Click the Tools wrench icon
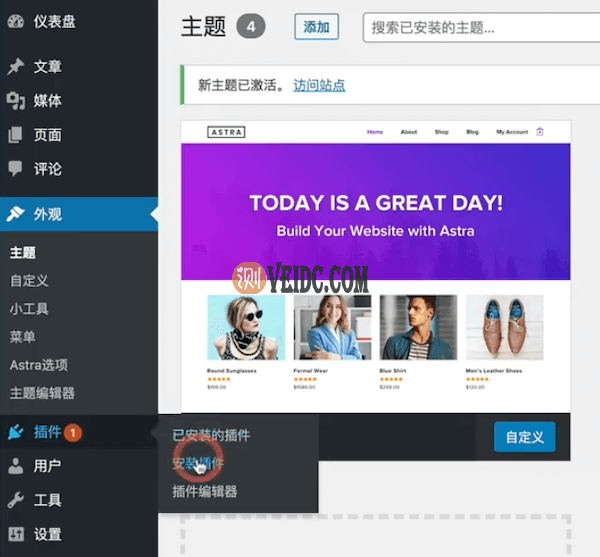This screenshot has height=557, width=600. click(15, 500)
